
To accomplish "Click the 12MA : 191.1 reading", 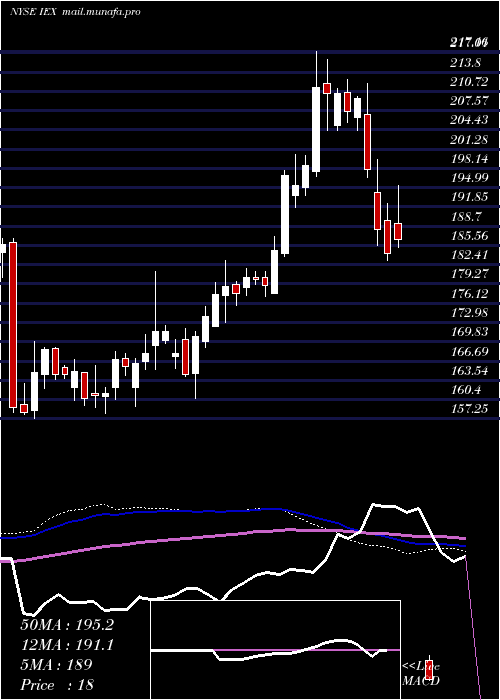I will click(x=67, y=645).
